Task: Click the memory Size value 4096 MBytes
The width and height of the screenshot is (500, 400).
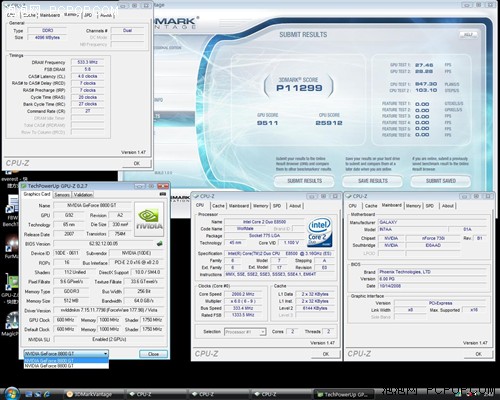Action: tap(47, 38)
